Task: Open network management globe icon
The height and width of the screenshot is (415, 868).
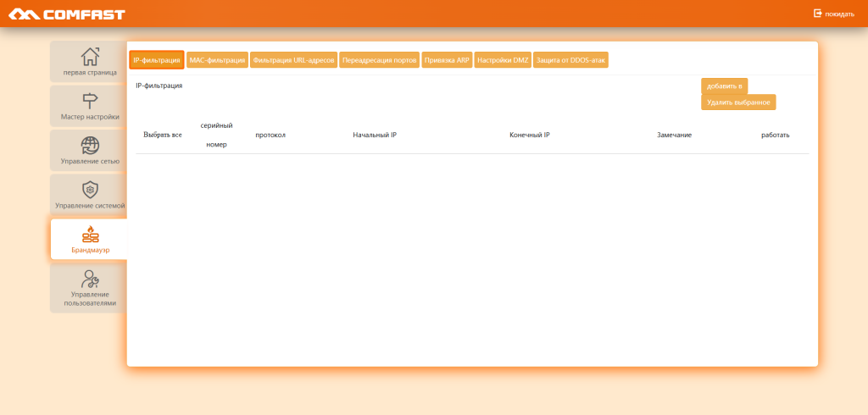Action: coord(90,146)
